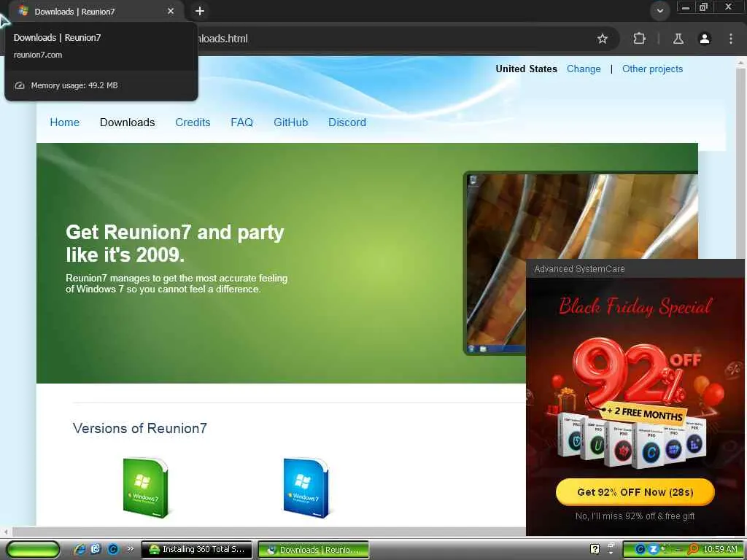
Task: Click the green Start button on the taskbar
Action: click(x=34, y=550)
